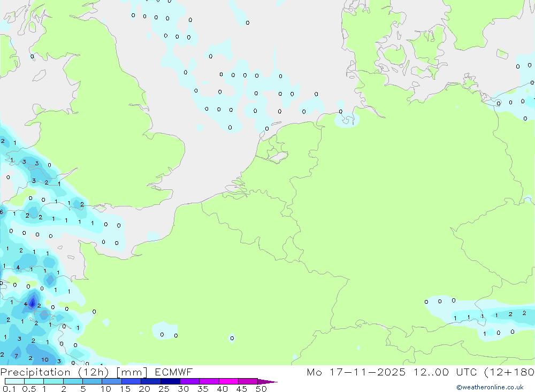The width and height of the screenshot is (535, 392).
Task: Click the 45–50 mm legend color swatch
Action: pyautogui.click(x=248, y=381)
